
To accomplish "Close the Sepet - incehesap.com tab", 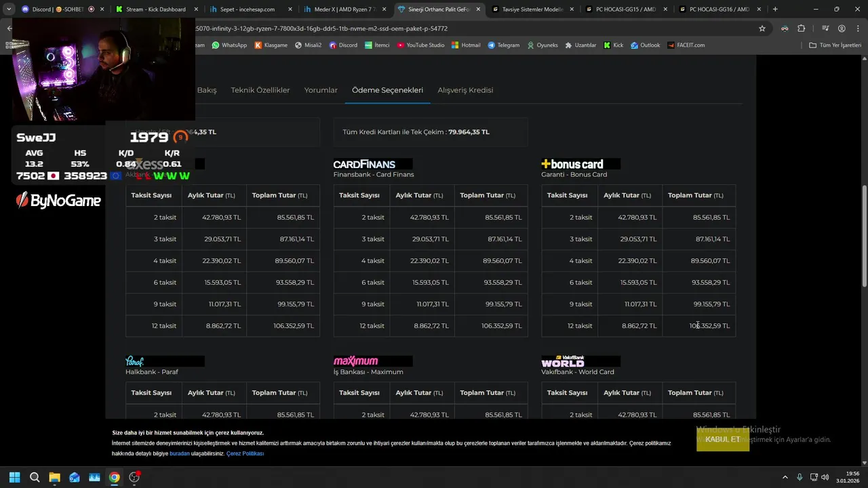I will [x=290, y=9].
